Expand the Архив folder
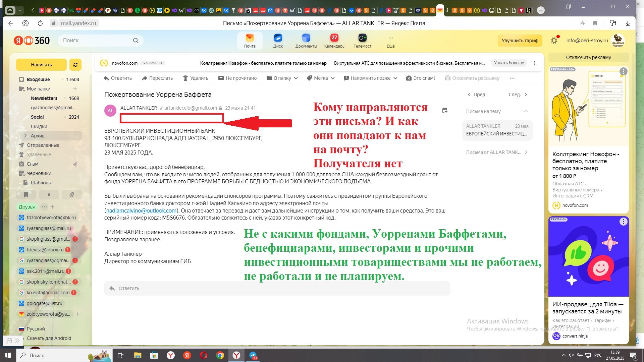644x362 pixels. click(25, 136)
